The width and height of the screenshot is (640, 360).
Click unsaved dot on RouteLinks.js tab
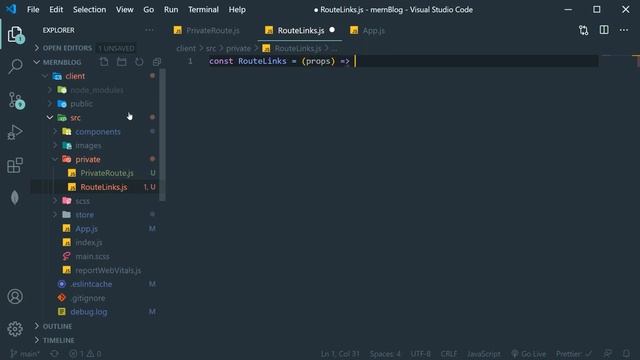click(332, 30)
